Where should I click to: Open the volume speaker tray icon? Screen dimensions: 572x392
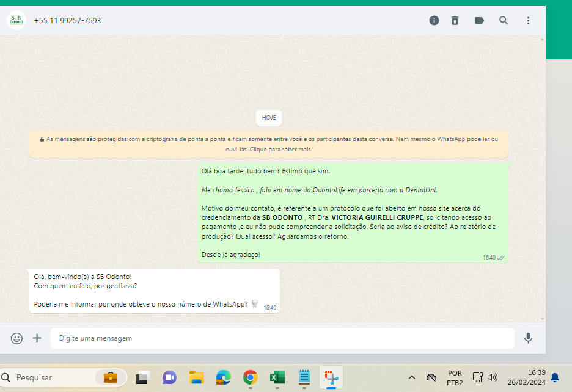point(493,377)
